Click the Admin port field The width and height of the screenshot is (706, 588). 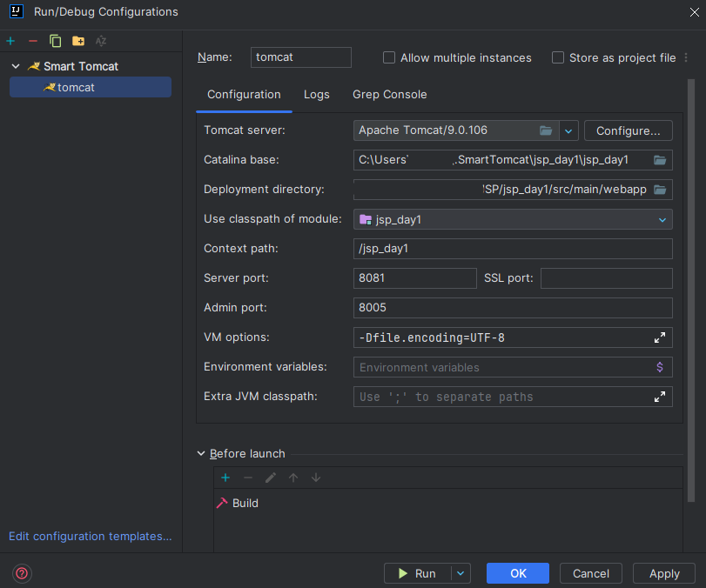point(513,308)
